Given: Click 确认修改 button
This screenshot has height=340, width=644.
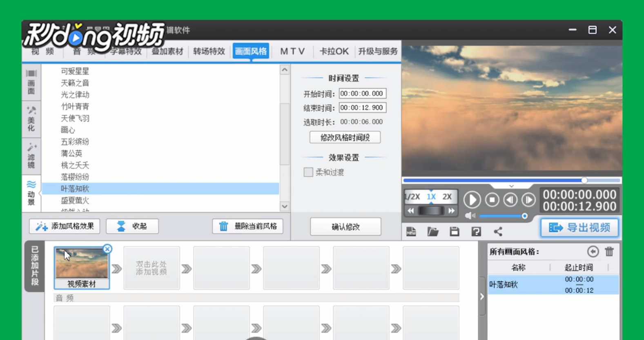Looking at the screenshot, I should (x=345, y=227).
